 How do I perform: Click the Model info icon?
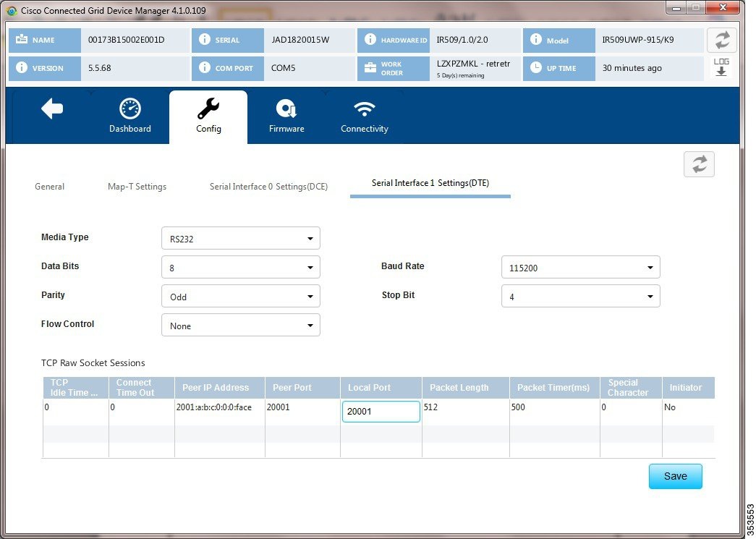point(535,40)
